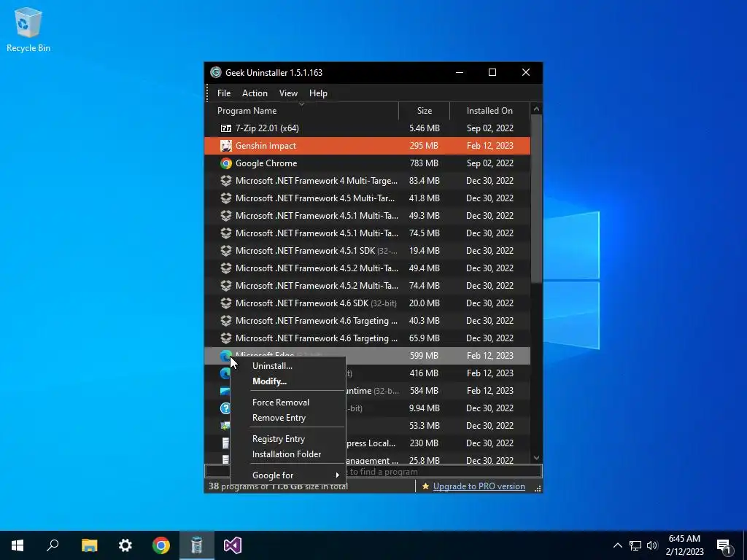Open the File menu
Image resolution: width=747 pixels, height=560 pixels.
(x=224, y=93)
